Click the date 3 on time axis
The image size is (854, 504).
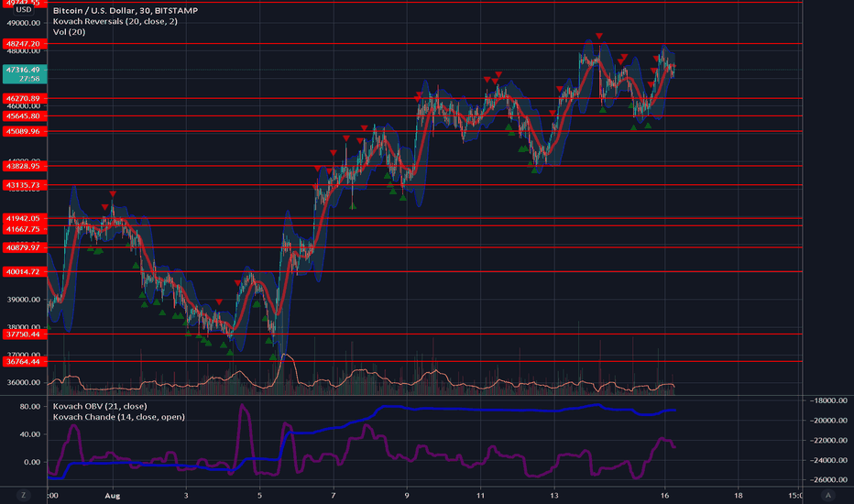click(186, 496)
